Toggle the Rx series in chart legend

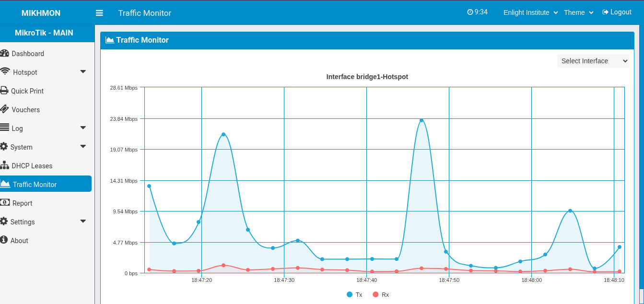point(381,294)
